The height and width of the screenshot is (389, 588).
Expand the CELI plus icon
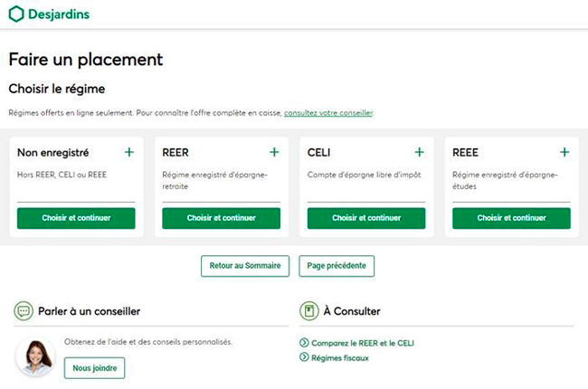[x=419, y=152]
